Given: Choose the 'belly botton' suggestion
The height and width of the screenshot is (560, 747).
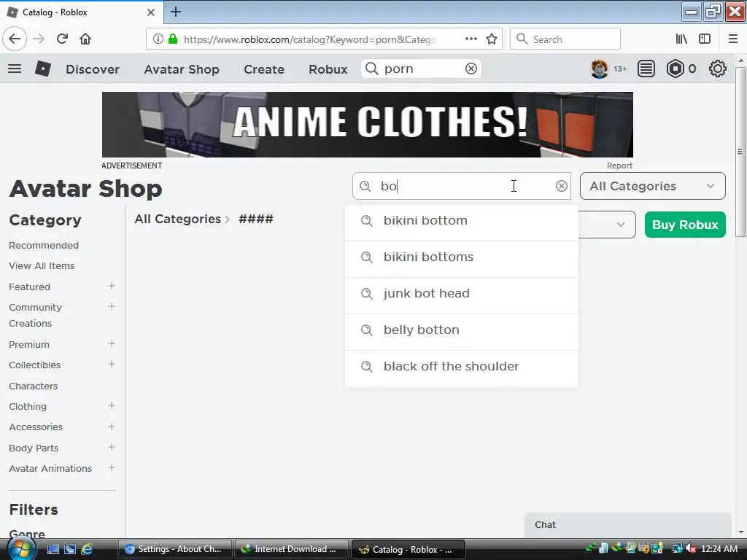Looking at the screenshot, I should click(462, 330).
